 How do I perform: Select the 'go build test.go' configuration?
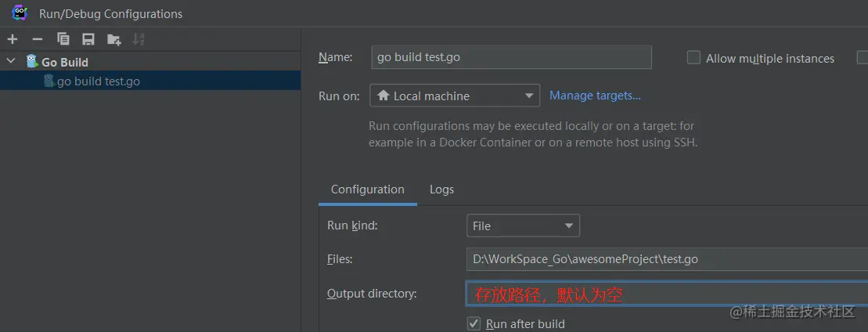click(150, 81)
